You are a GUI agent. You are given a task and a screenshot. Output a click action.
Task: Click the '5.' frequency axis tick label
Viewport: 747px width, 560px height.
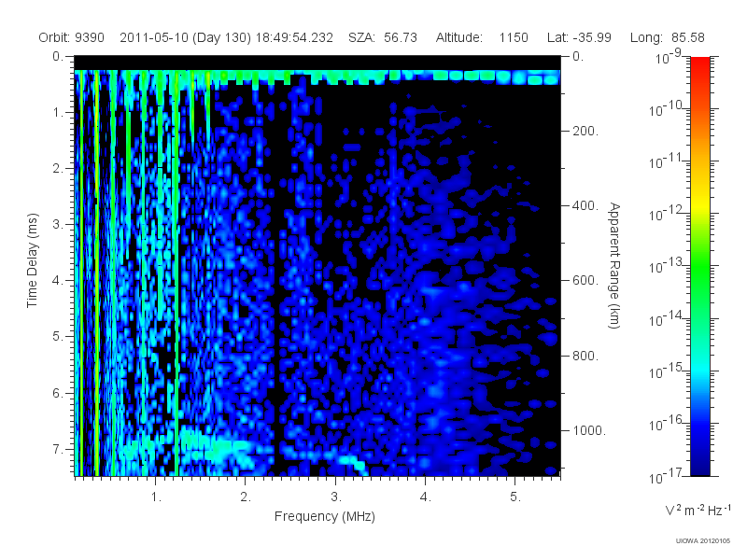pyautogui.click(x=515, y=497)
